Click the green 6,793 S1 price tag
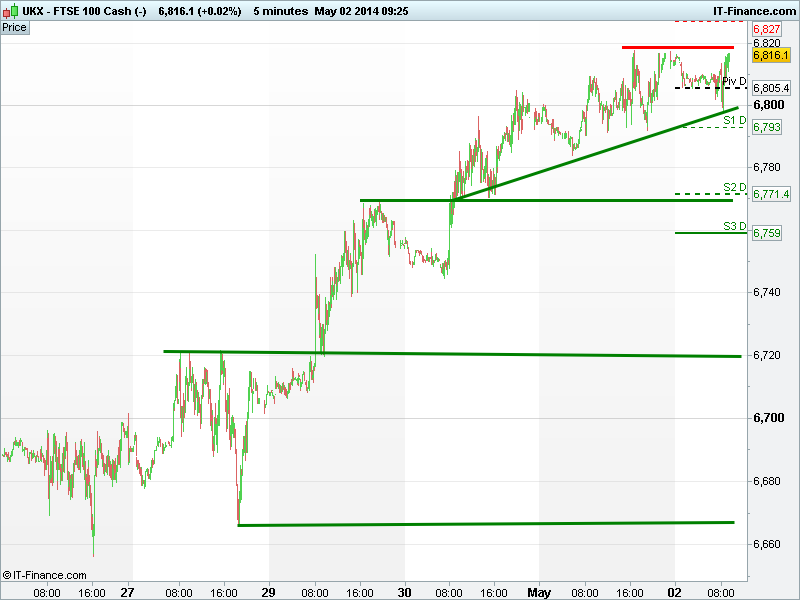Viewport: 800px width, 600px height. 767,127
